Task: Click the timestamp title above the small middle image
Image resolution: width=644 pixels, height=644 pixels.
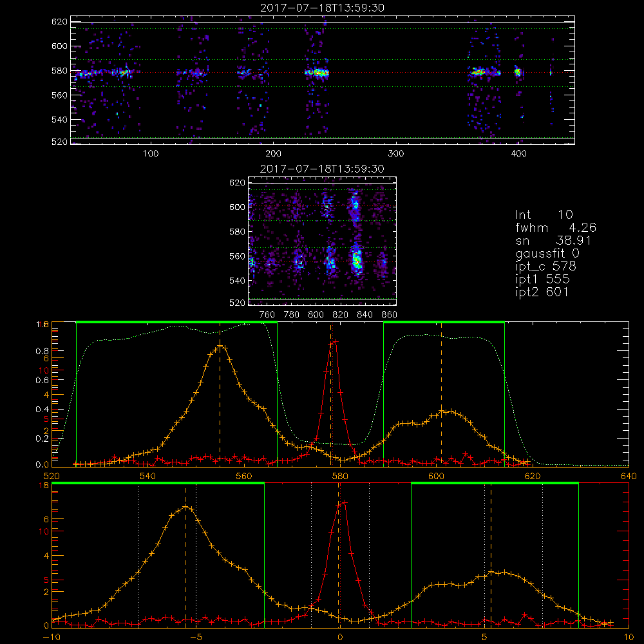Action: pyautogui.click(x=322, y=169)
